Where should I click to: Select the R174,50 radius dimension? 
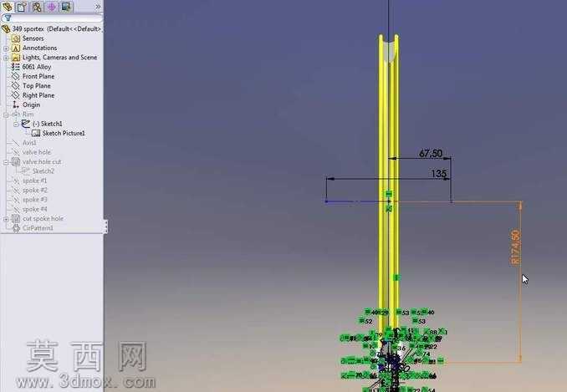coord(516,247)
